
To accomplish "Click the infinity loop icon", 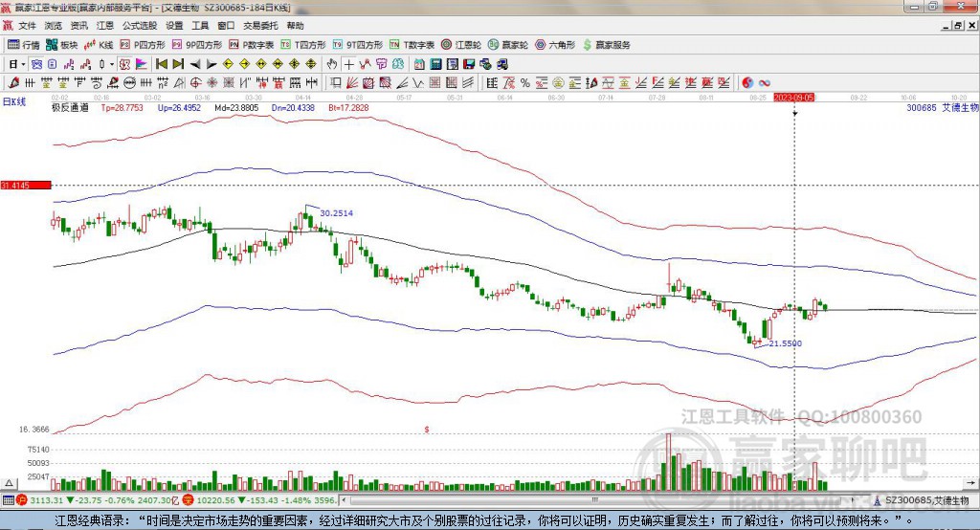I will 765,82.
